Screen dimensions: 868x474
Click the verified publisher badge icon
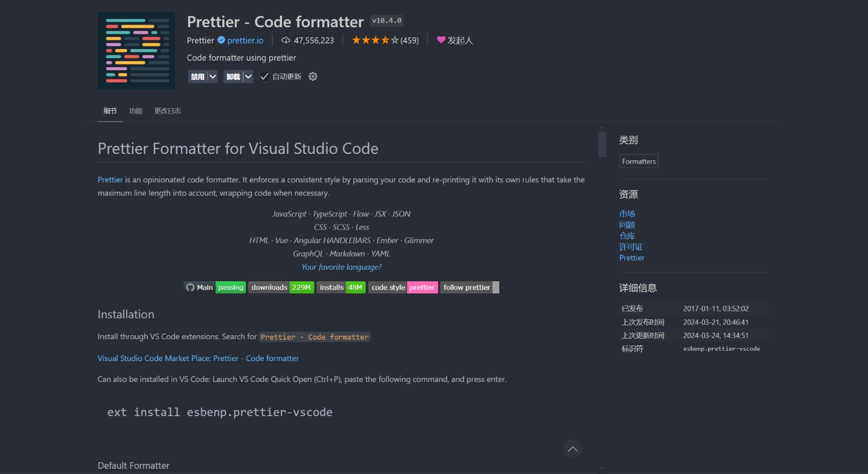tap(221, 40)
